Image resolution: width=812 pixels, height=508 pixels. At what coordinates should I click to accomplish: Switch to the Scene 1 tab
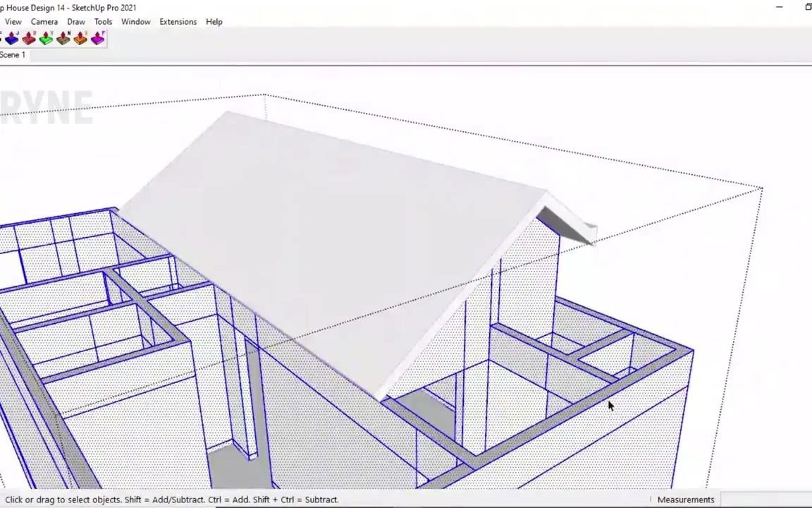click(x=12, y=54)
